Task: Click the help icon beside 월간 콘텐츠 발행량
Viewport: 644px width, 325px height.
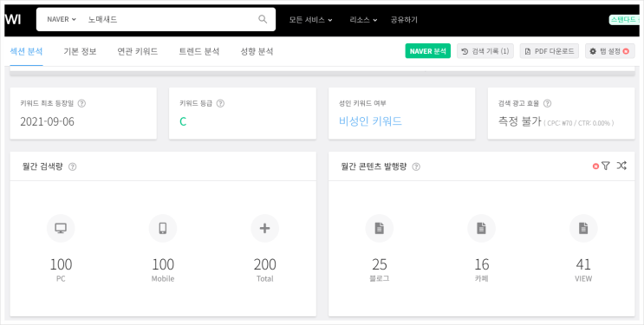Action: tap(416, 166)
